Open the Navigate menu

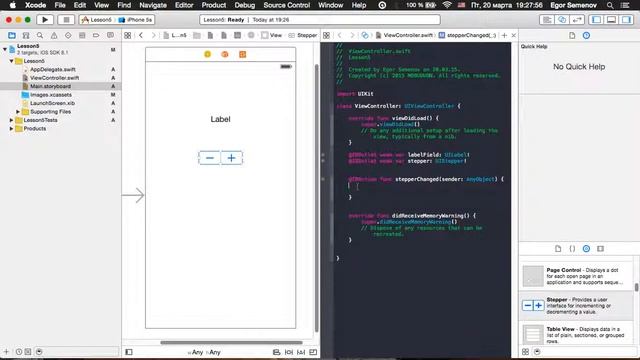153,5
